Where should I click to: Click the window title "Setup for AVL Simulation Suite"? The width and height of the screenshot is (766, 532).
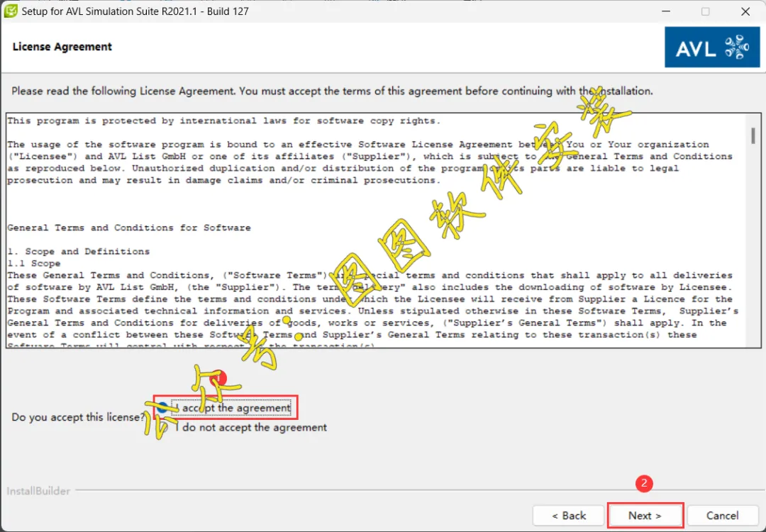click(135, 11)
